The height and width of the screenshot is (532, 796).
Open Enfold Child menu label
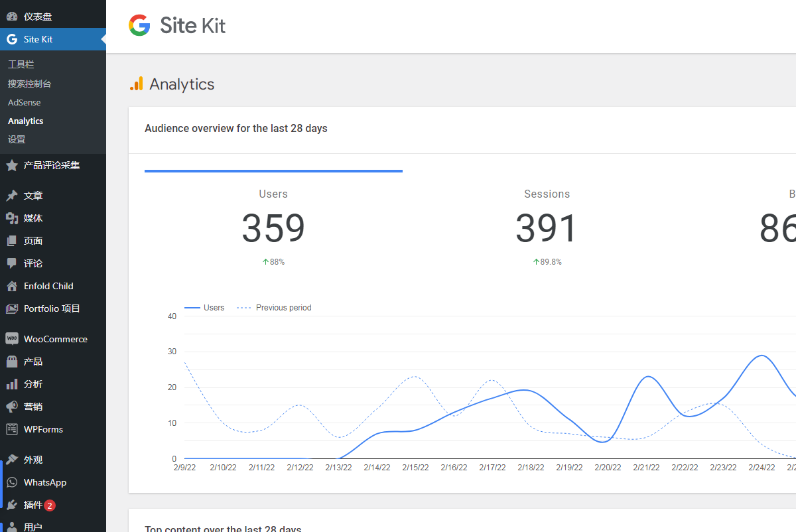pyautogui.click(x=48, y=286)
